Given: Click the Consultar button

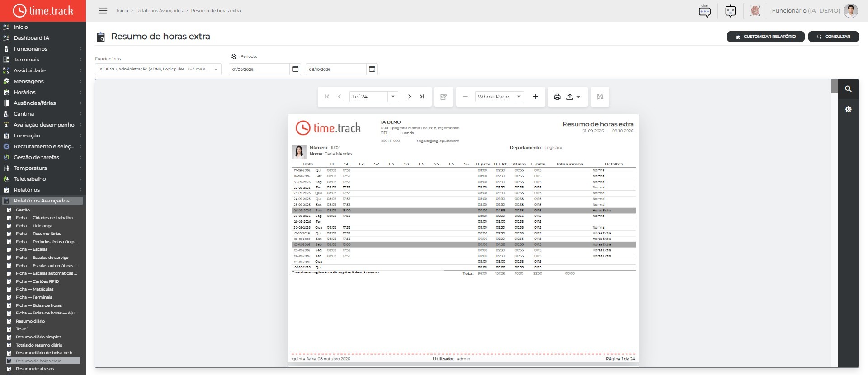Looking at the screenshot, I should 833,37.
